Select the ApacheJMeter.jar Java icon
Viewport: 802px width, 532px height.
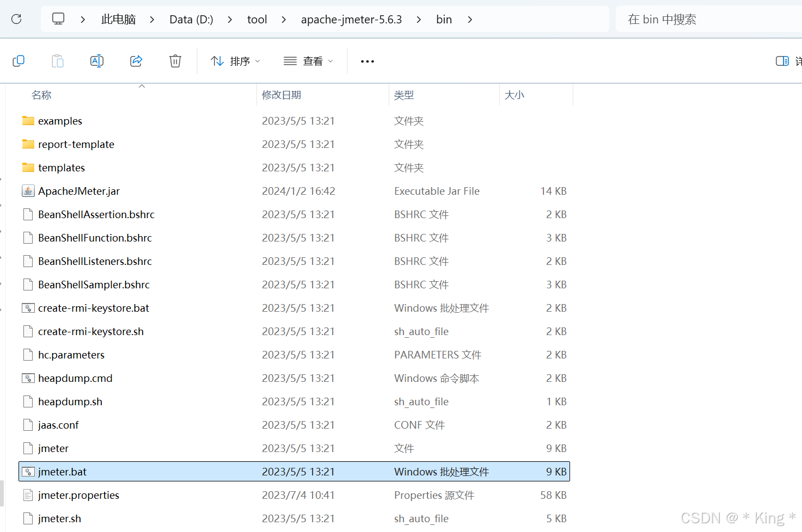coord(28,191)
